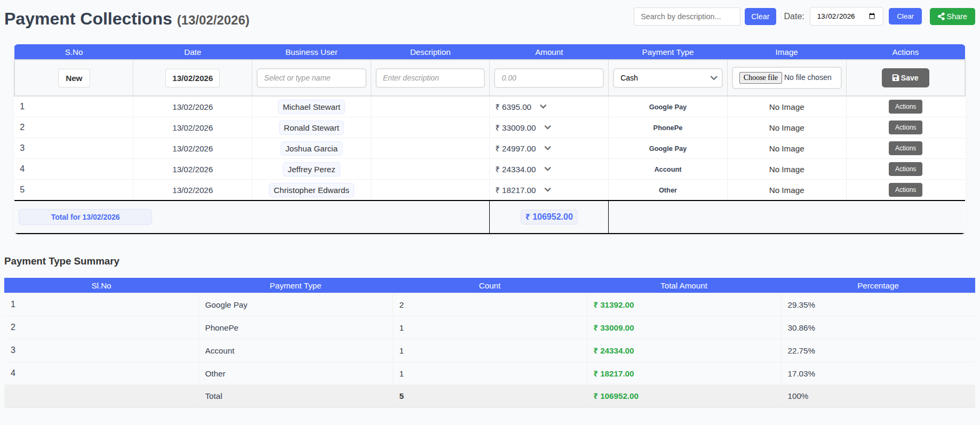Expand amount chevron for ₹ 24997.00
Viewport: 980px width, 425px height.
pyautogui.click(x=547, y=148)
